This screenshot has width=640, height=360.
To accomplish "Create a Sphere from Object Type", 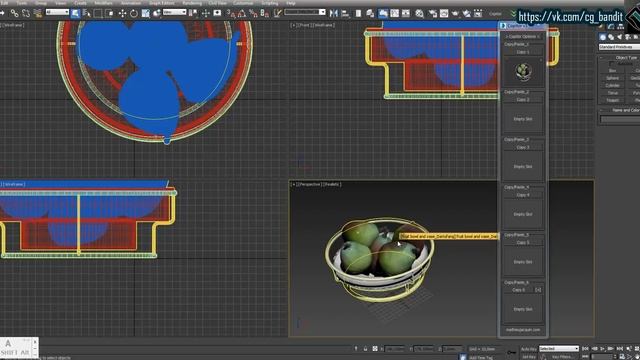I will point(613,78).
